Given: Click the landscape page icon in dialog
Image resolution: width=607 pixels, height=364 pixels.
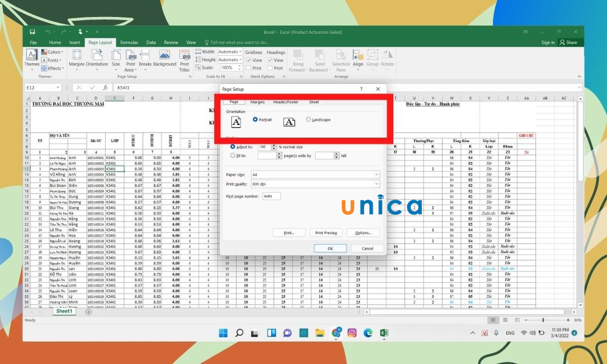Looking at the screenshot, I should click(x=289, y=122).
